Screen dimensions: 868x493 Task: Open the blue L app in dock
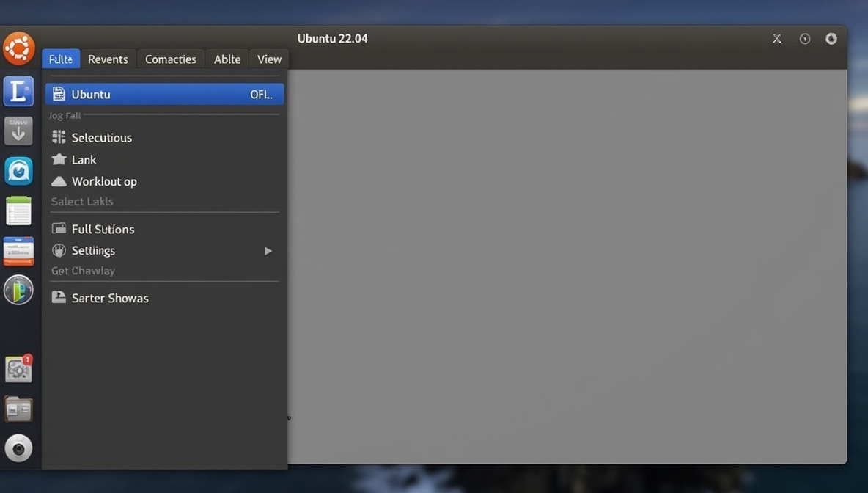18,91
